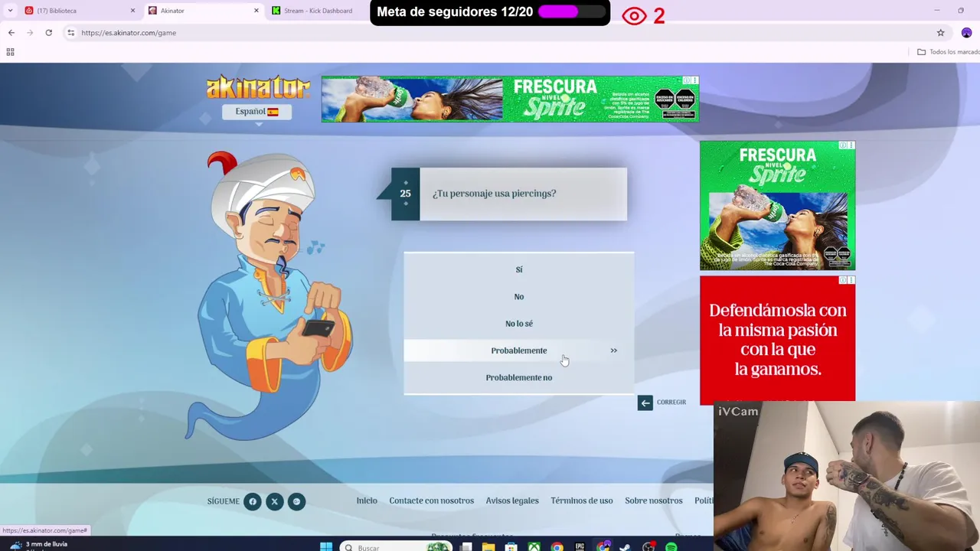Switch to the '(17) Biblioteca' tab
The height and width of the screenshot is (551, 980).
80,11
